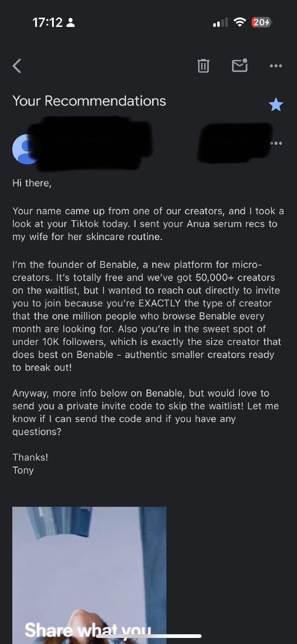Go back using the back arrow
The image size is (297, 644).
point(17,66)
